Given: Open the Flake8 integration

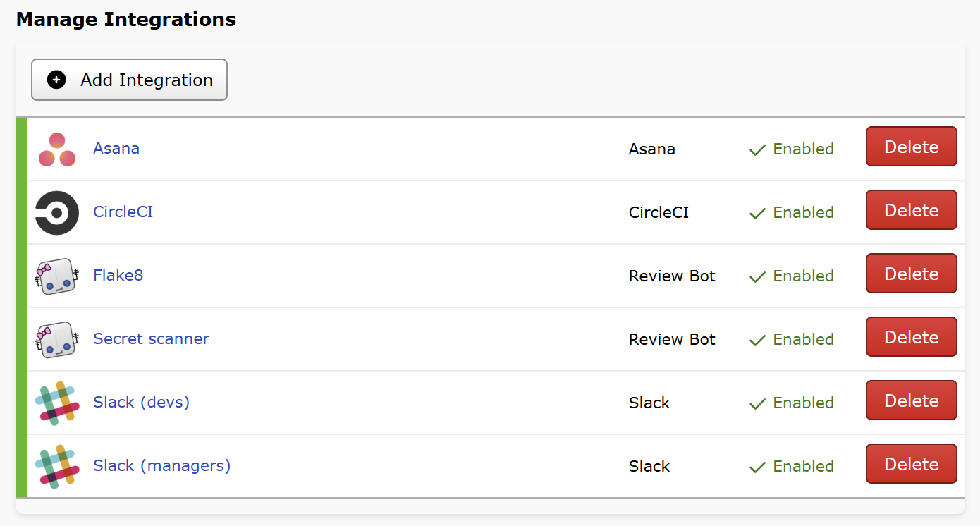Looking at the screenshot, I should (118, 275).
